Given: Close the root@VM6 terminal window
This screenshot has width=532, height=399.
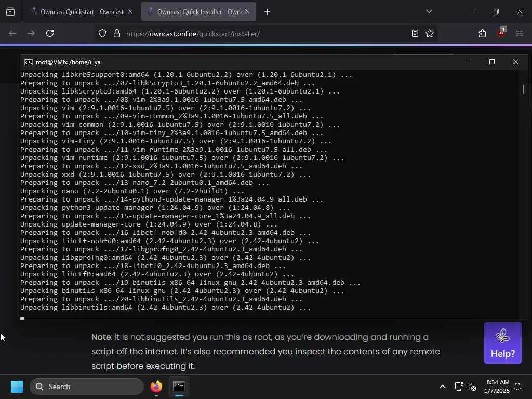Looking at the screenshot, I should (x=516, y=62).
